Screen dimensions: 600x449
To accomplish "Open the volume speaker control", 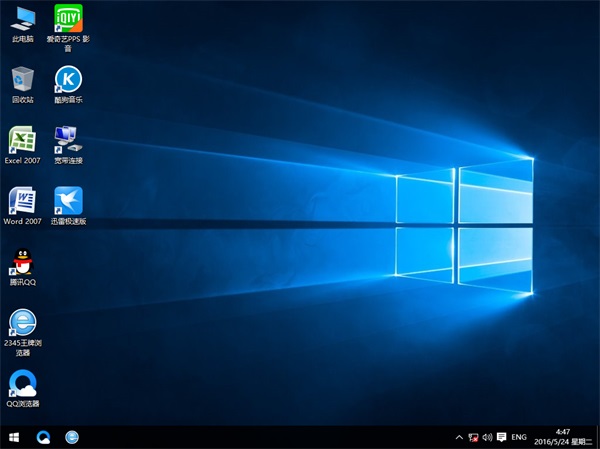I will coord(487,437).
